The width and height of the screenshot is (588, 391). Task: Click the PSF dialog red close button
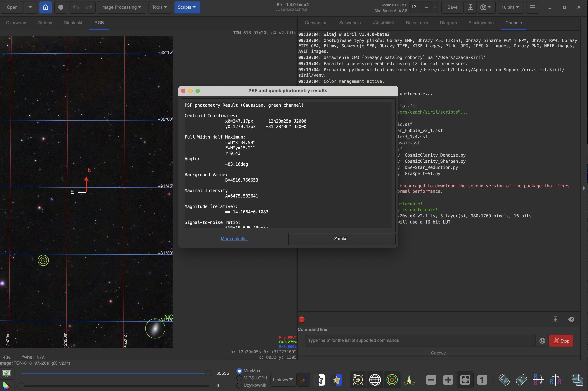tap(183, 91)
